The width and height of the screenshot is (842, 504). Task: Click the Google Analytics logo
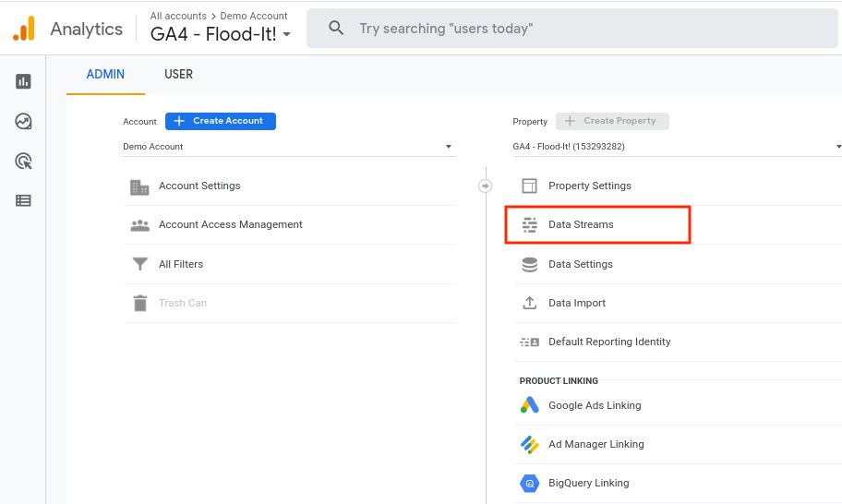24,28
